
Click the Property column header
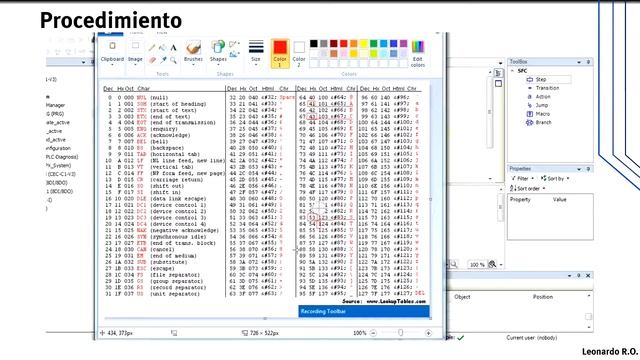click(x=520, y=200)
